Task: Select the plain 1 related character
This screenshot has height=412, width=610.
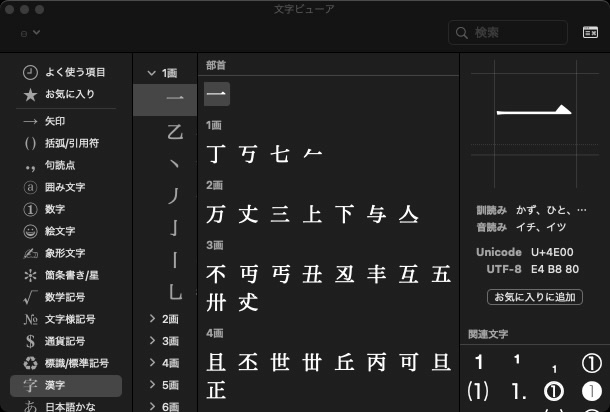Action: (479, 363)
